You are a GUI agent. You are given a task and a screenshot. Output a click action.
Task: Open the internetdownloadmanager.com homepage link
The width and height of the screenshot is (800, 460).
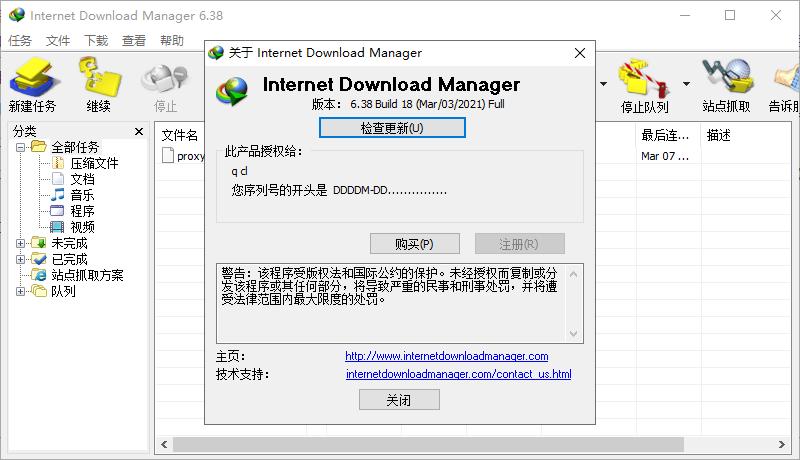(446, 356)
